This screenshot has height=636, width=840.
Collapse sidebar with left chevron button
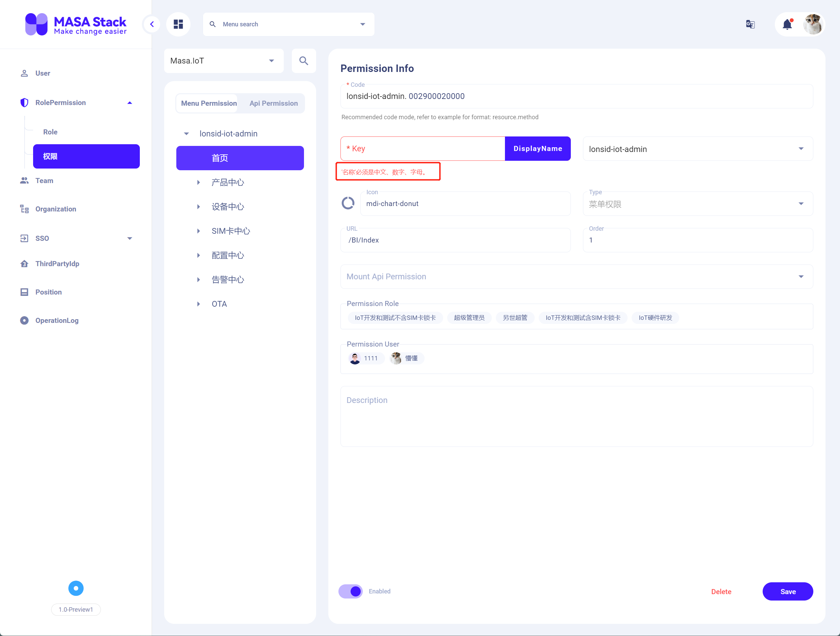click(152, 24)
